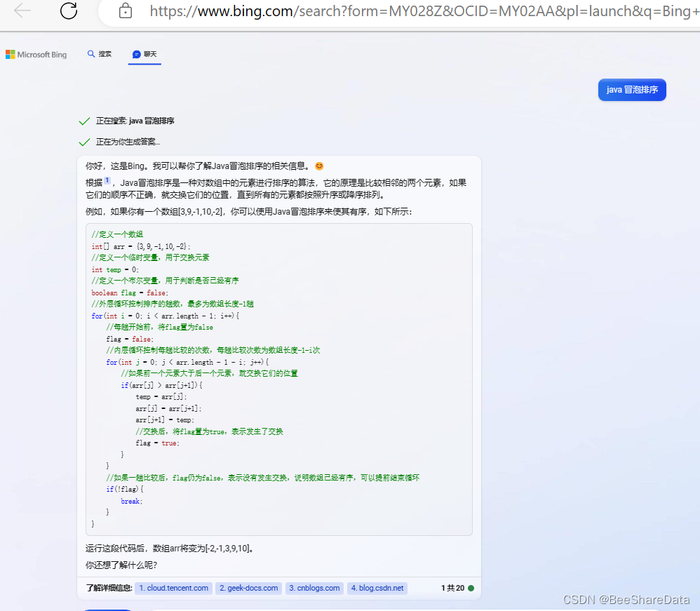
Task: Click the code line 'int temp = 0;'
Action: pyautogui.click(x=115, y=270)
